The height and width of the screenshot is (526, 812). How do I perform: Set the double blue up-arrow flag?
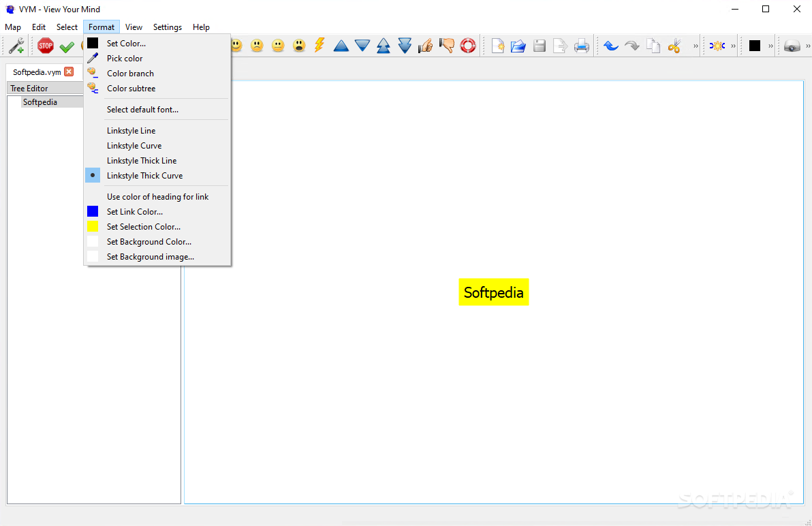(x=384, y=46)
